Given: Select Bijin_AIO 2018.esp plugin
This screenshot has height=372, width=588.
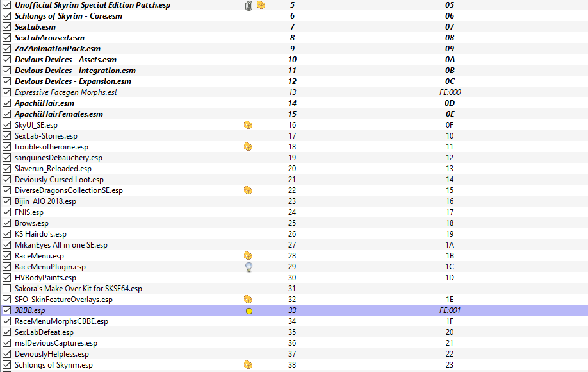Looking at the screenshot, I should point(45,201).
